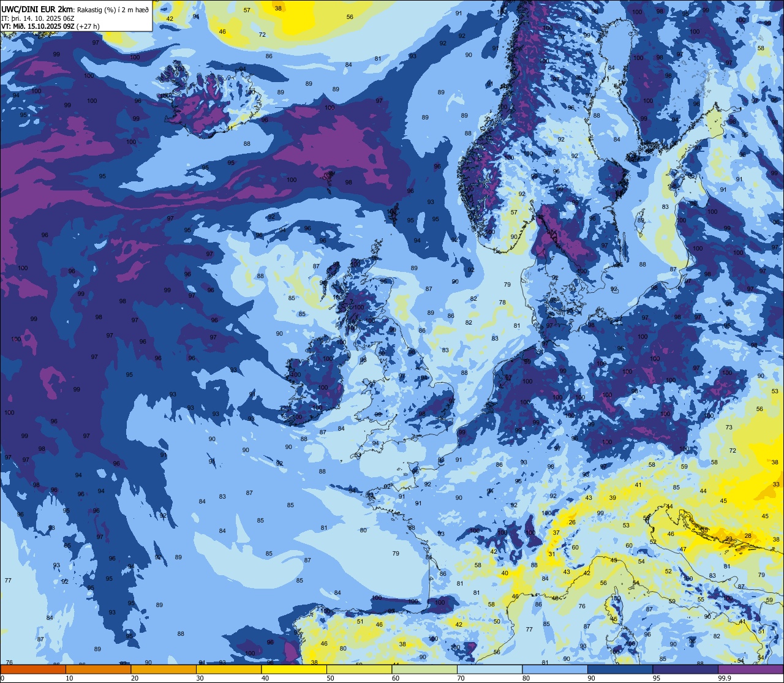Click the legend tick label "30"
The image size is (784, 683).
[200, 678]
